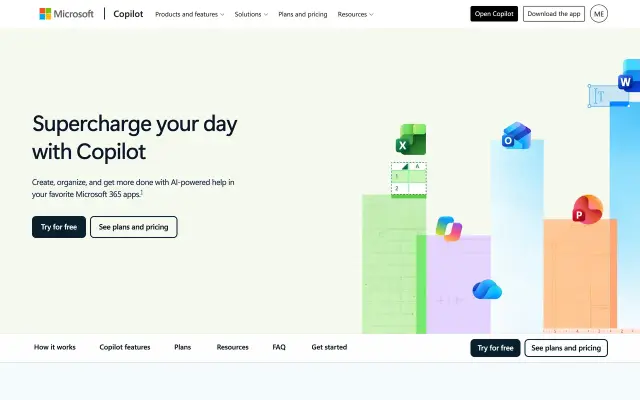This screenshot has height=400, width=640.
Task: Click the PowerPoint app icon
Action: (x=588, y=209)
